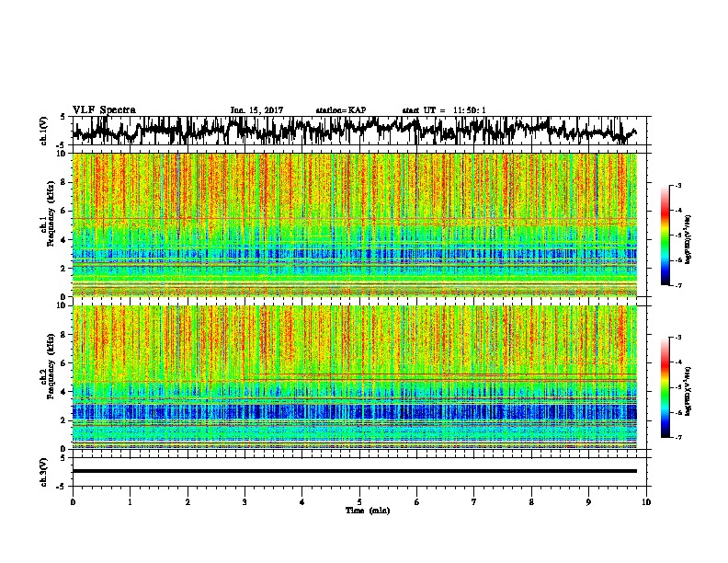Click the "-3" tick on ch.1 color bar
Screen dimensions: 728x563
tap(677, 185)
